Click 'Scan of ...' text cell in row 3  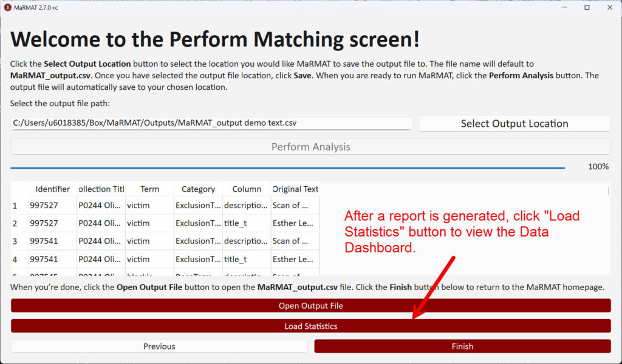pos(295,241)
